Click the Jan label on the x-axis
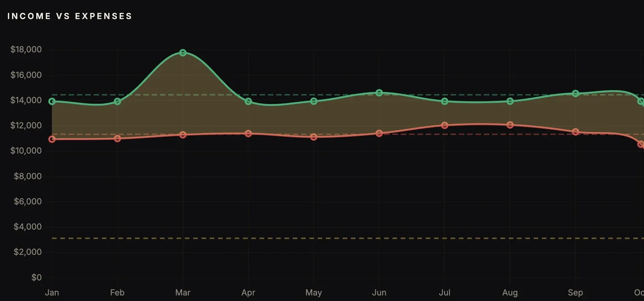This screenshot has width=644, height=301. click(x=52, y=293)
